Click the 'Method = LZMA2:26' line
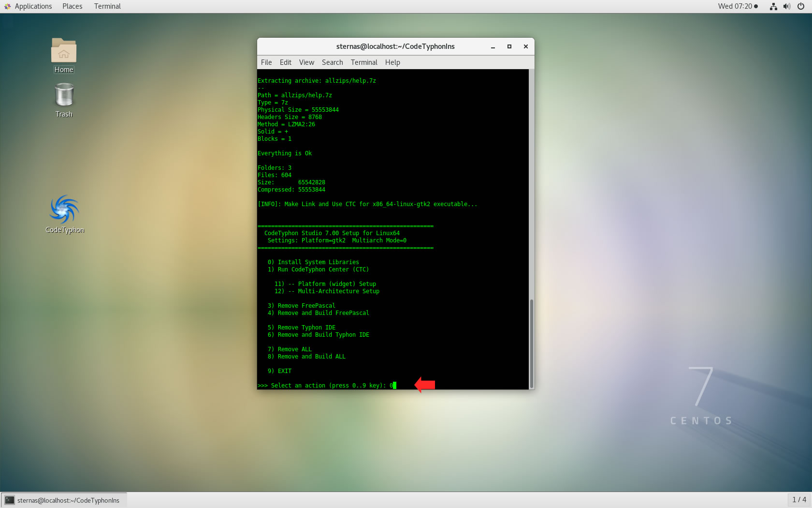Viewport: 812px width, 508px height. click(x=286, y=124)
